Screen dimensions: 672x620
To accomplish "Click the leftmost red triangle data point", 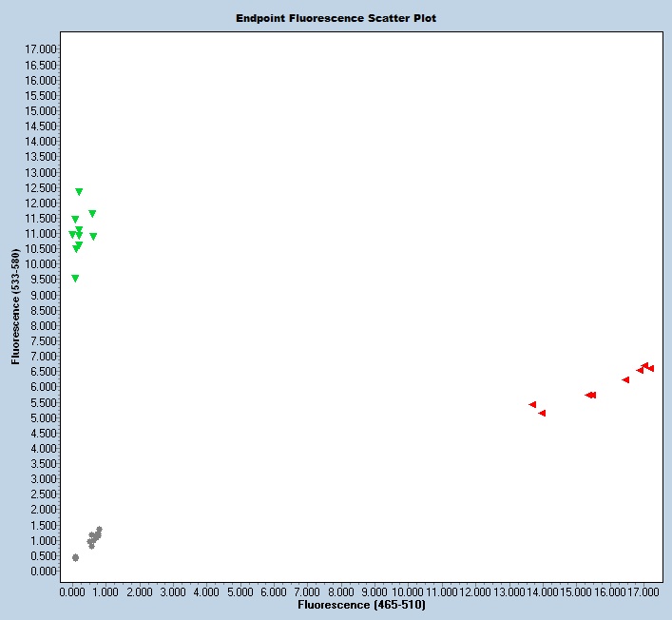I will (x=532, y=405).
